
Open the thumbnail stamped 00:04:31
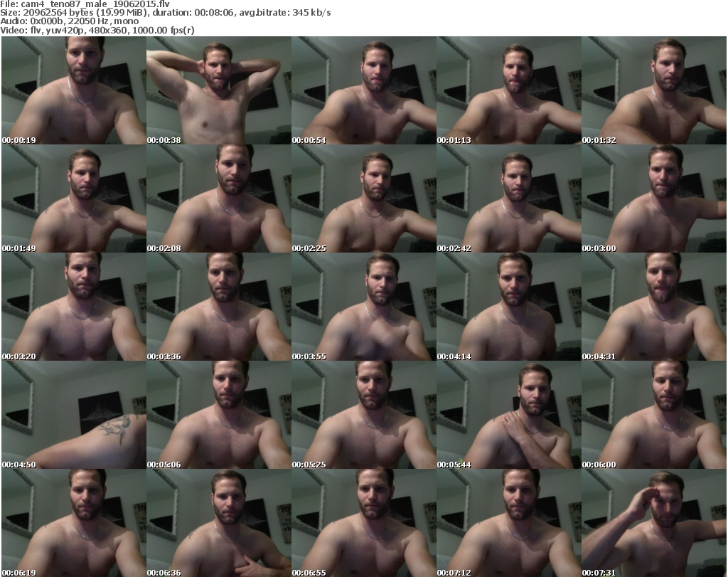coord(654,307)
